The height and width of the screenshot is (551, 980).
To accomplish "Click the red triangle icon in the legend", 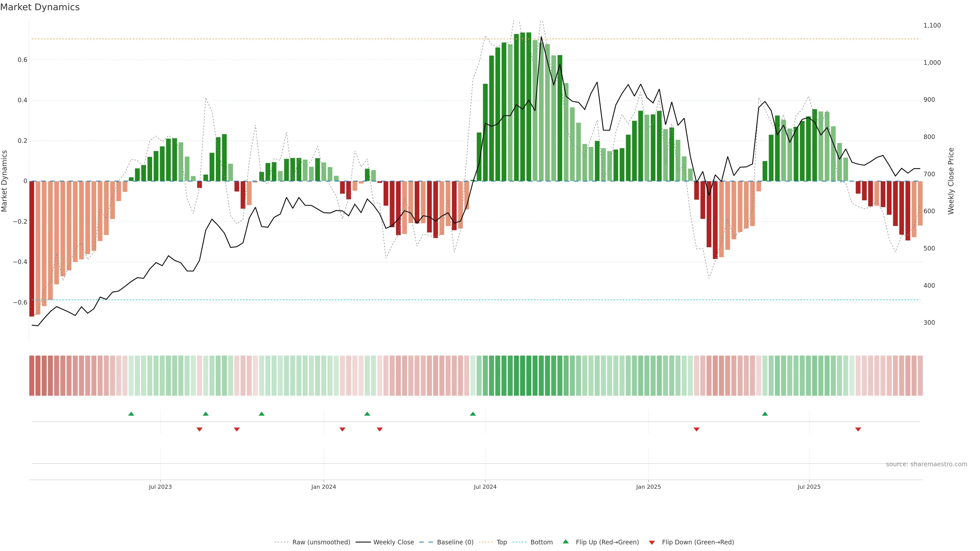I will [652, 543].
